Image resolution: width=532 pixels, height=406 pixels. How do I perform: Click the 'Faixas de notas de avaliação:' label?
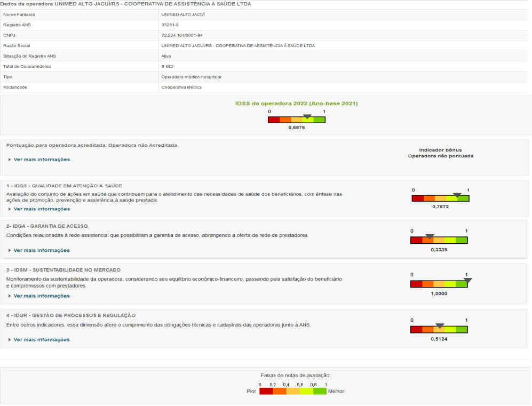pyautogui.click(x=296, y=376)
